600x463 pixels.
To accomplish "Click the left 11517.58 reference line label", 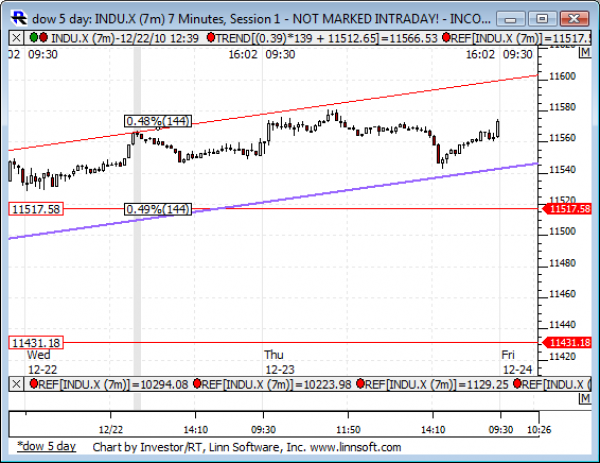I will pos(36,209).
